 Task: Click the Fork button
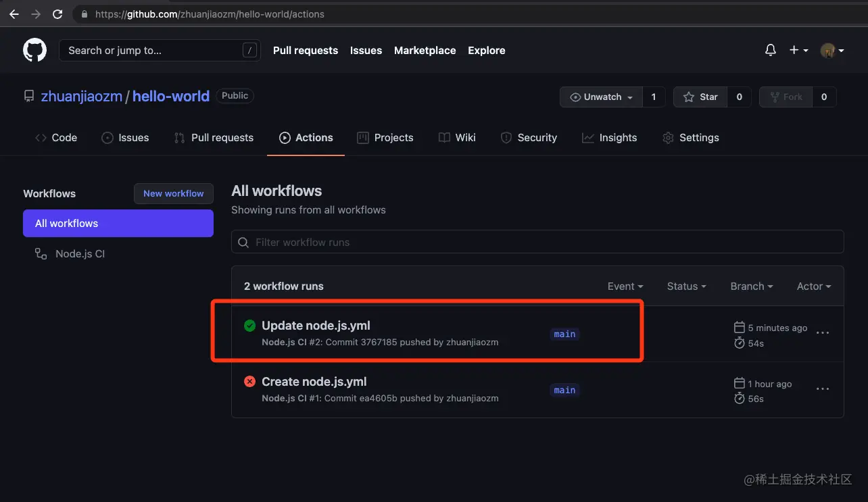coord(786,97)
